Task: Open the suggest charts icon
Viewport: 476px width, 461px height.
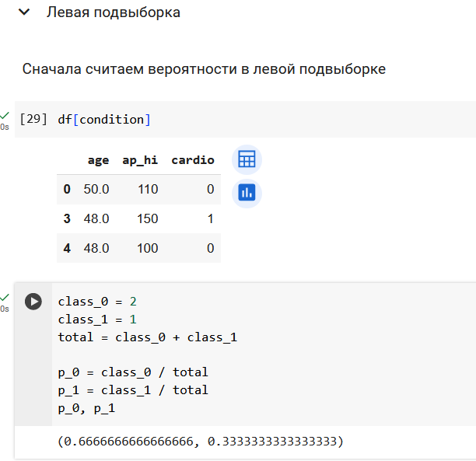Action: click(x=247, y=193)
